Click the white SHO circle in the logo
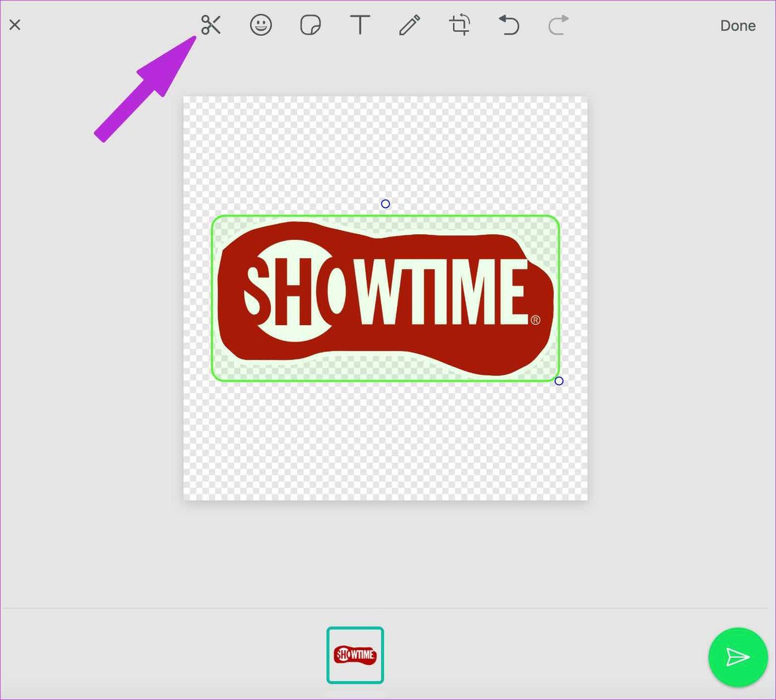The width and height of the screenshot is (776, 700). [295, 291]
